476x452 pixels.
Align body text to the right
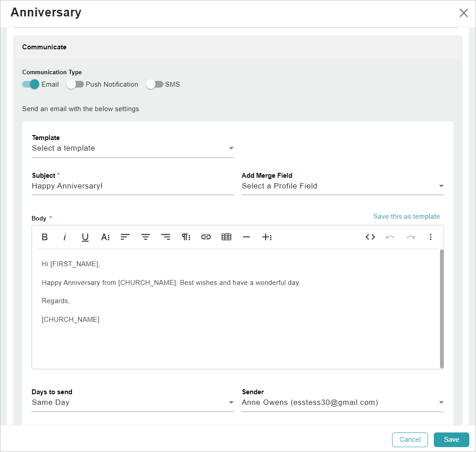166,237
